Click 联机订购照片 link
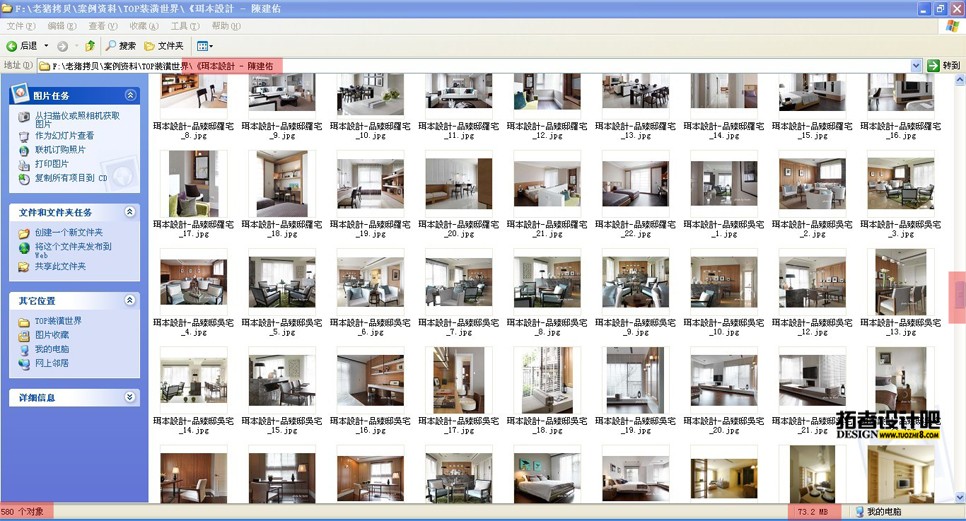The width and height of the screenshot is (966, 521). coord(60,150)
